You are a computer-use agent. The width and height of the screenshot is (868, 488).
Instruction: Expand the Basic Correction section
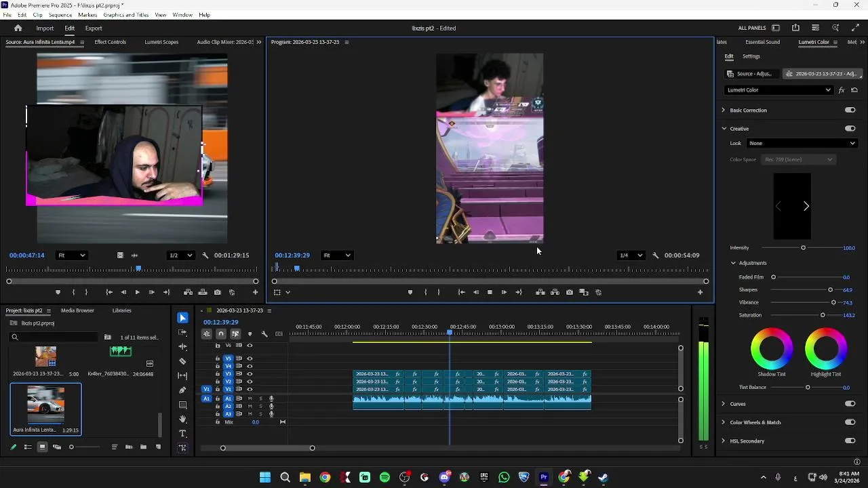723,110
